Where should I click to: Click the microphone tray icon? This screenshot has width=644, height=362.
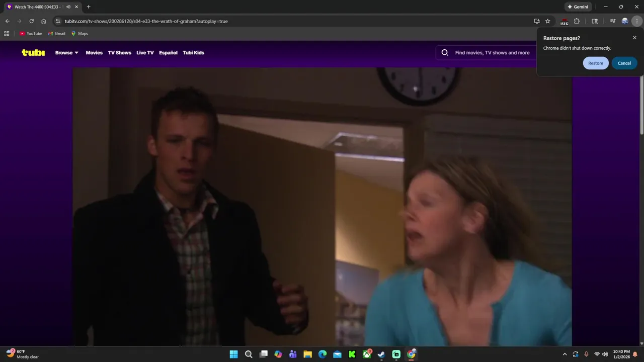pyautogui.click(x=586, y=354)
